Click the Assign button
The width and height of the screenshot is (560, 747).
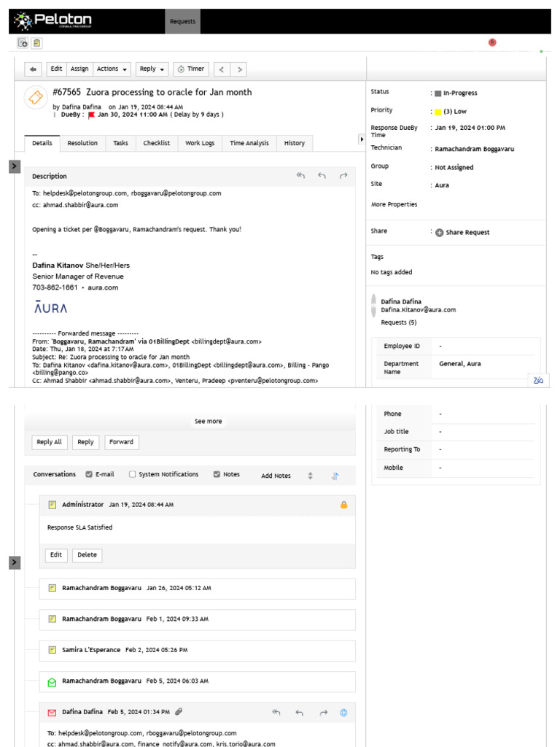point(79,69)
